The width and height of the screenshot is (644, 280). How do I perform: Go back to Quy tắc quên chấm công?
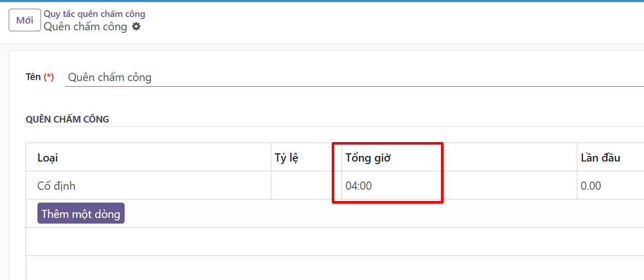point(94,14)
